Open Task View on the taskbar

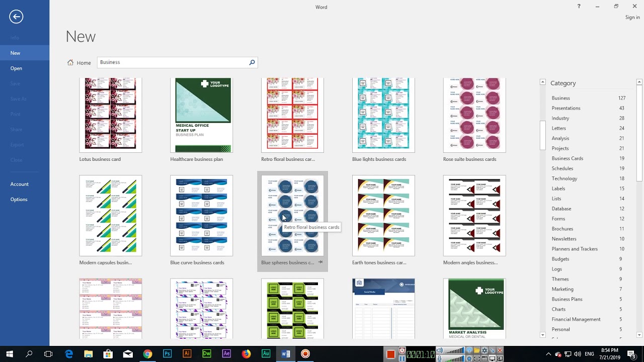tap(48, 354)
